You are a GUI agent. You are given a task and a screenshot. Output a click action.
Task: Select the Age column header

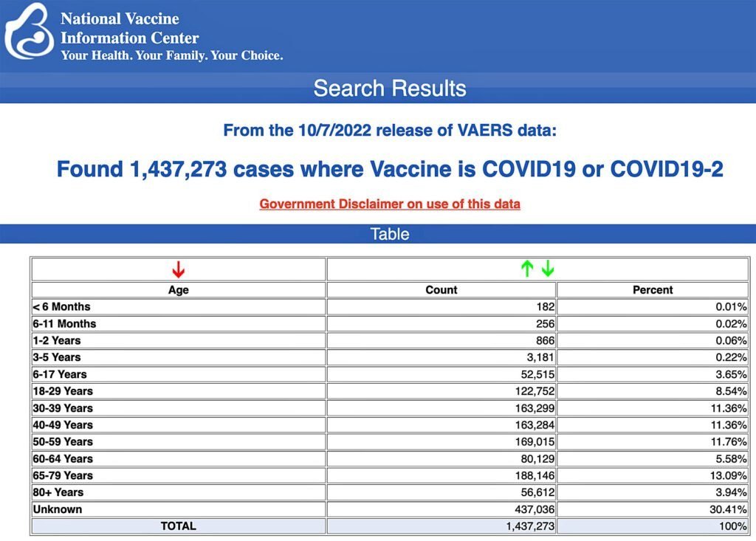(x=176, y=289)
